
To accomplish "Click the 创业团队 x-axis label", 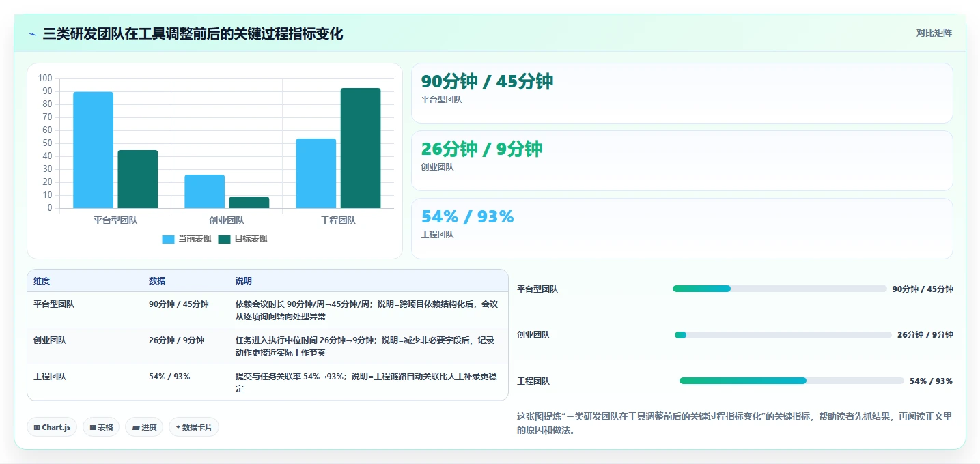I will click(x=227, y=220).
